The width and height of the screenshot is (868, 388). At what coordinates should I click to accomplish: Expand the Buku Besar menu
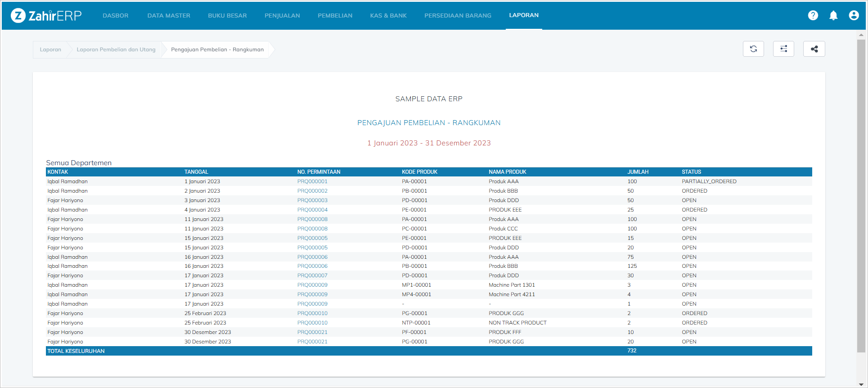(227, 16)
